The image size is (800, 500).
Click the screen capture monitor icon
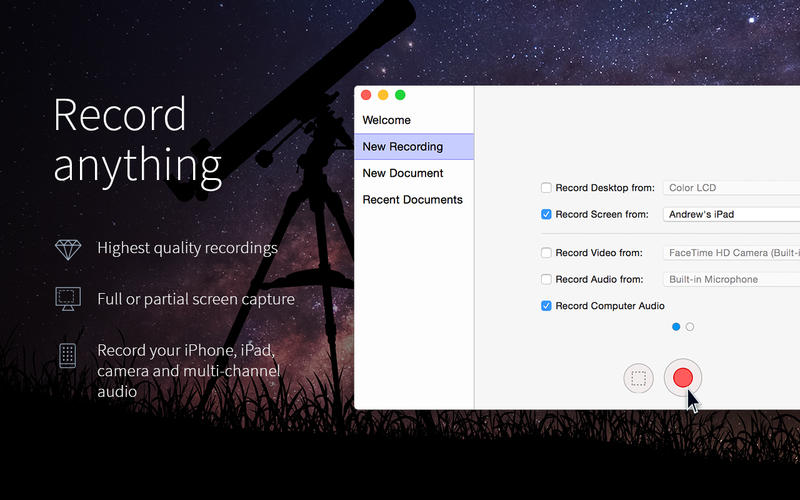tap(68, 298)
